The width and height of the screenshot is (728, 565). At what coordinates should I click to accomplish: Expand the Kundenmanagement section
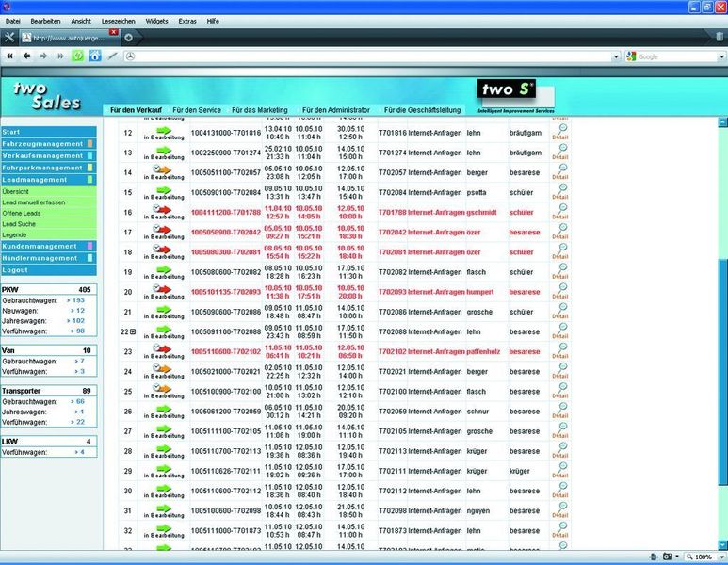click(x=48, y=246)
